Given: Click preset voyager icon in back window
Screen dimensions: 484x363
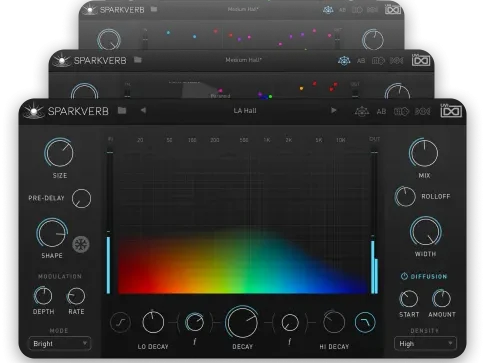Looking at the screenshot, I should pyautogui.click(x=328, y=10).
